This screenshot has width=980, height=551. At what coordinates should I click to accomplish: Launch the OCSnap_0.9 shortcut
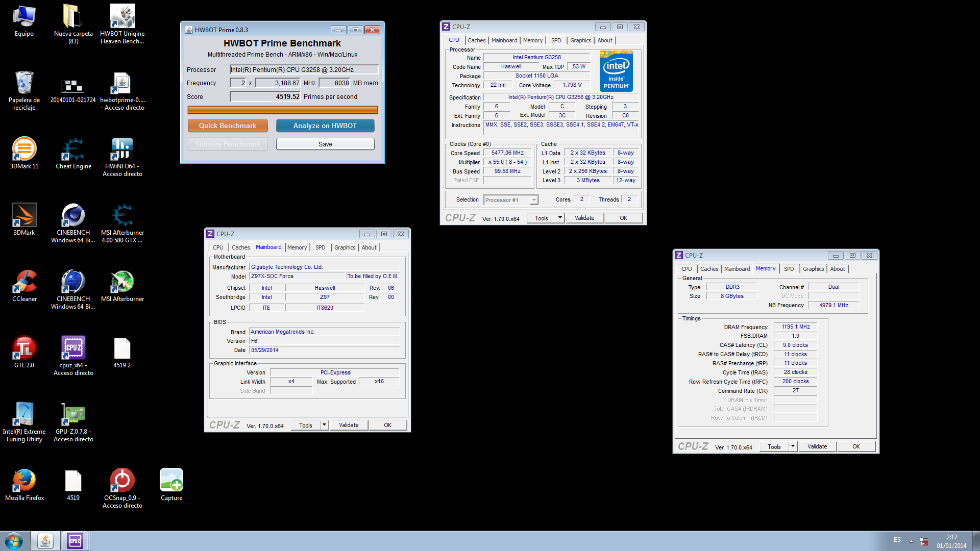click(122, 488)
